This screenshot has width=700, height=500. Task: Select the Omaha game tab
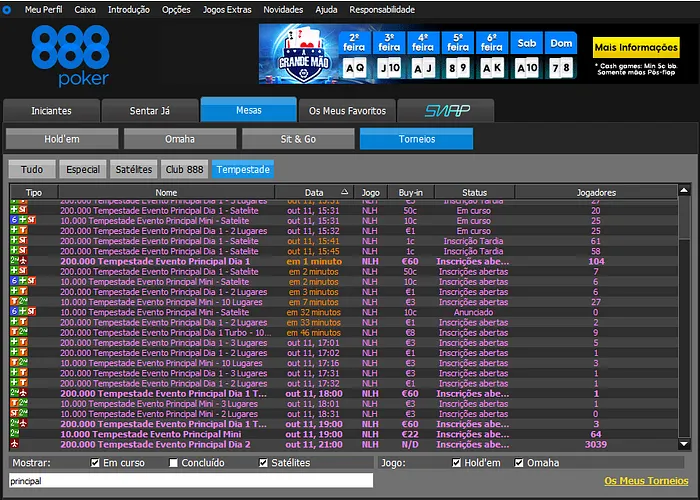[x=180, y=139]
